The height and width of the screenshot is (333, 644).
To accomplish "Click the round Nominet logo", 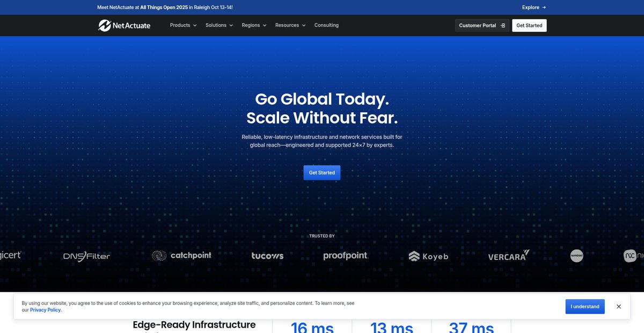I will click(x=576, y=256).
